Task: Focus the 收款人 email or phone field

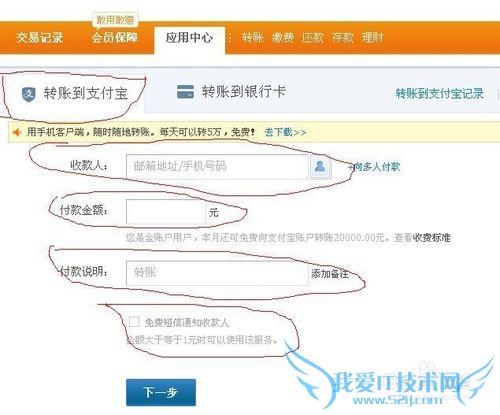Action: [x=217, y=166]
